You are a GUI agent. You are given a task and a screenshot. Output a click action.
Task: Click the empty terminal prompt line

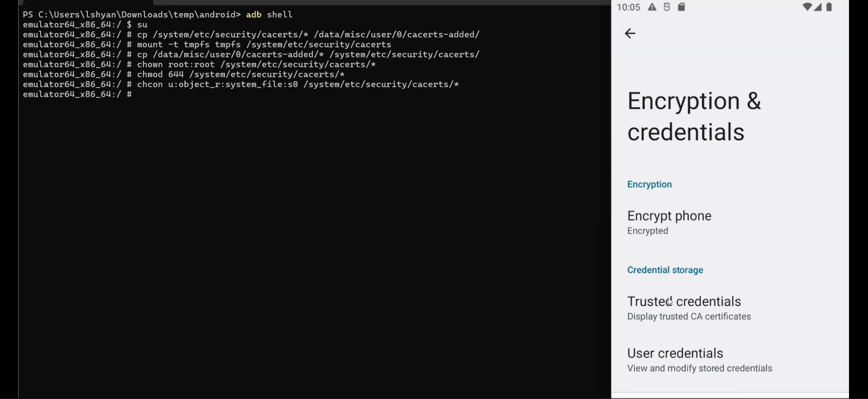[x=78, y=94]
